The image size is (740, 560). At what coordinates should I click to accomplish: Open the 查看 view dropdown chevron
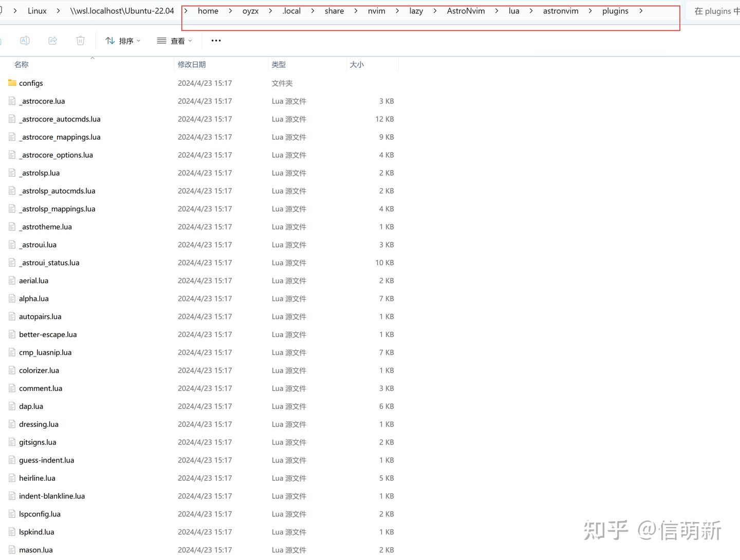point(189,41)
